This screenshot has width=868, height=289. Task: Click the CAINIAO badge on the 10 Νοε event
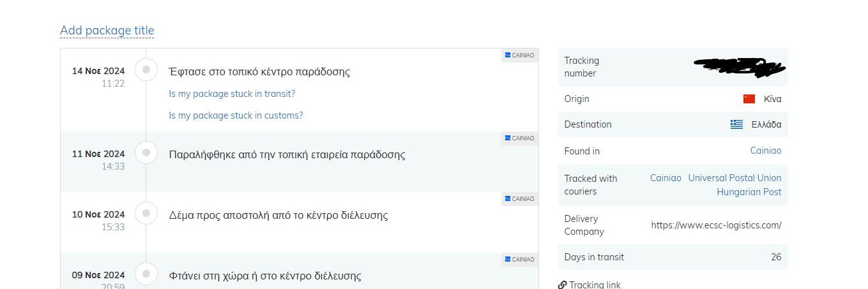tap(519, 199)
